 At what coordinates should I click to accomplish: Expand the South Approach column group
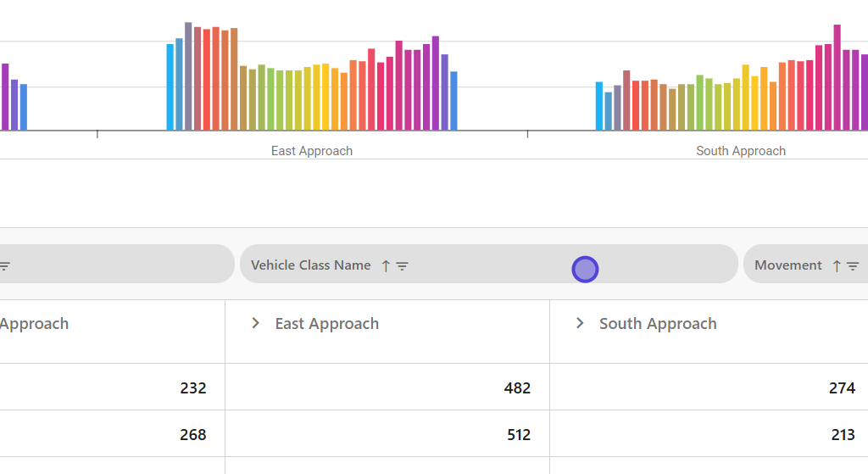point(580,323)
